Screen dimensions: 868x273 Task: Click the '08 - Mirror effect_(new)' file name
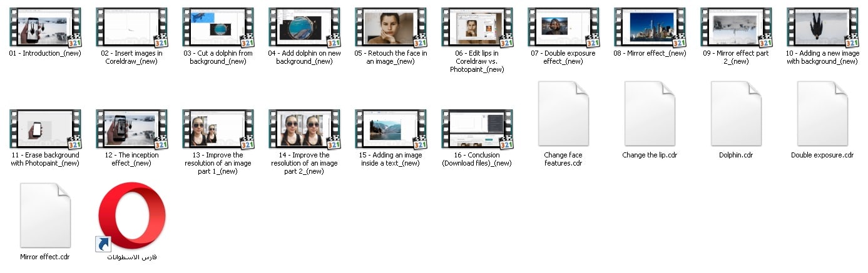click(650, 53)
